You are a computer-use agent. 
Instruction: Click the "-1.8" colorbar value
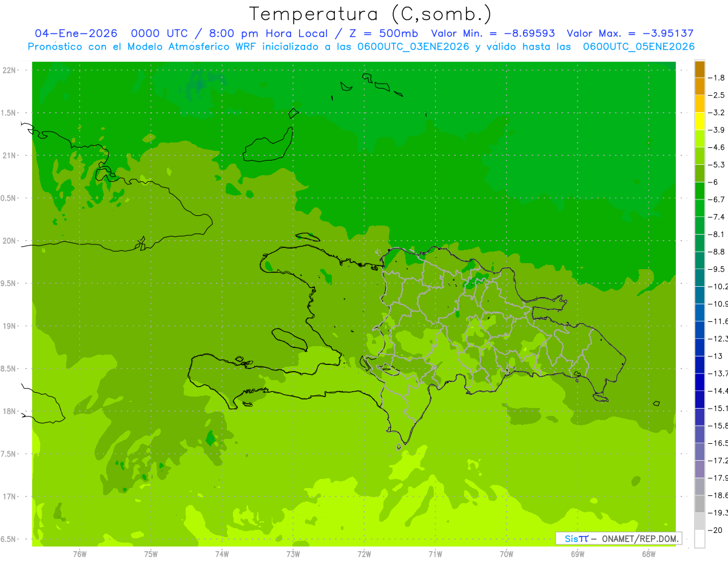(x=717, y=78)
